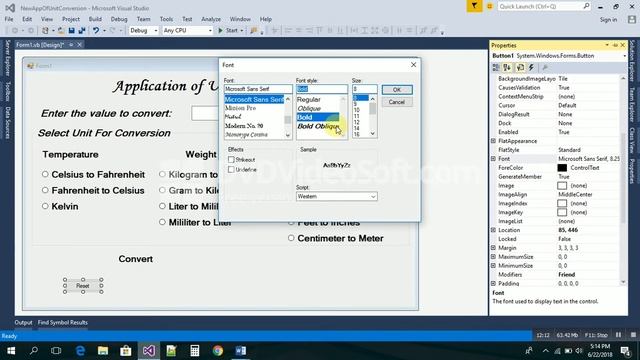Show Categorized view in Properties panel

coord(496,68)
